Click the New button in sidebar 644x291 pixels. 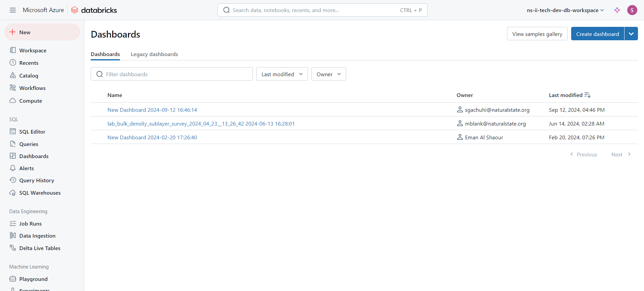(x=42, y=32)
